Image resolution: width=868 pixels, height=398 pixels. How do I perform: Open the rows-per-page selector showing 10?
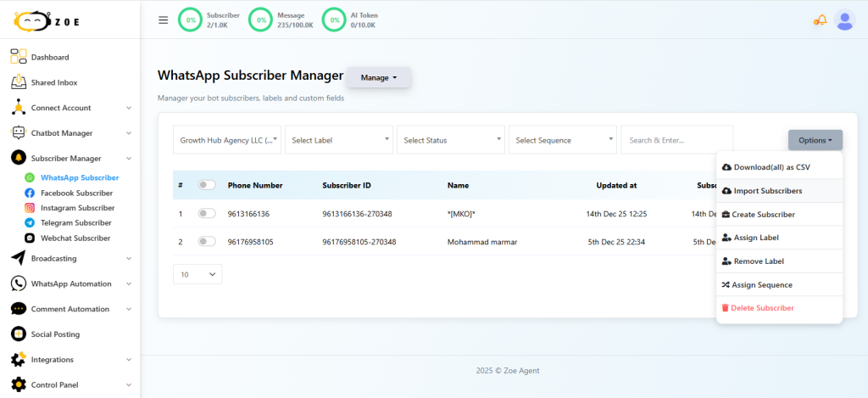198,274
